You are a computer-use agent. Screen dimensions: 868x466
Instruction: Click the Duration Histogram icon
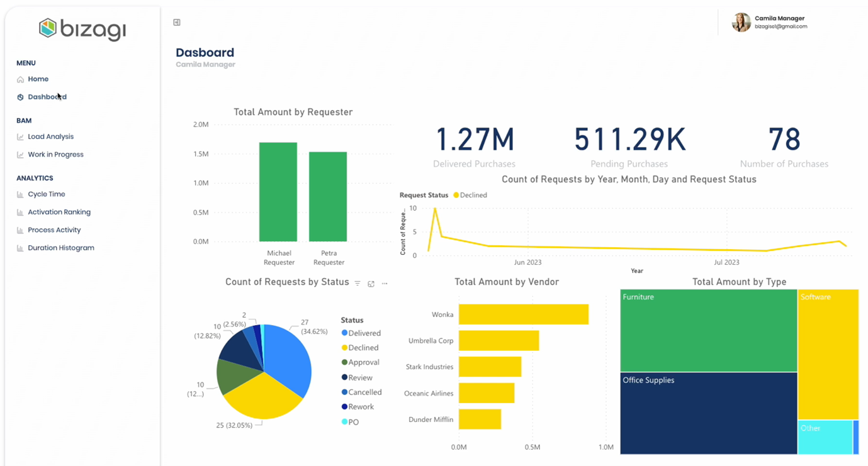pos(21,248)
